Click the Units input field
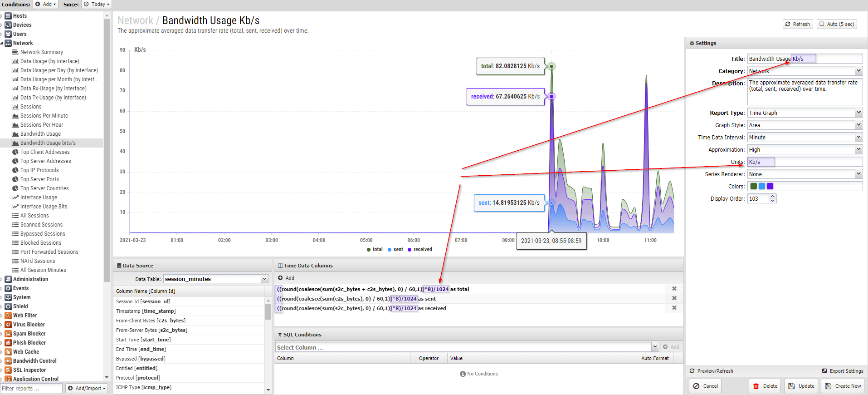Viewport: 868px width, 395px height. 805,162
